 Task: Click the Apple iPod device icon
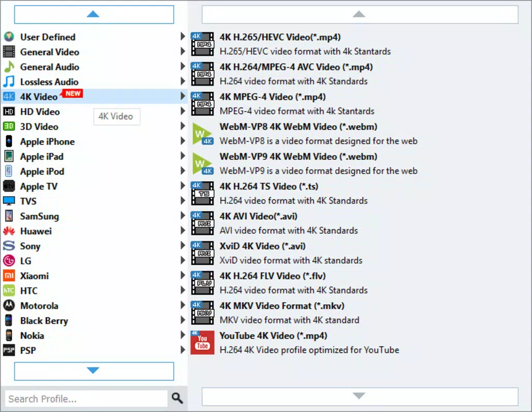(9, 171)
